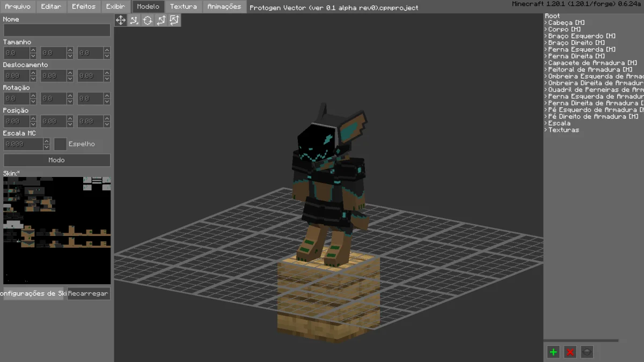This screenshot has height=362, width=644.
Task: Increase the first Rotação value with up arrow
Action: click(x=33, y=96)
